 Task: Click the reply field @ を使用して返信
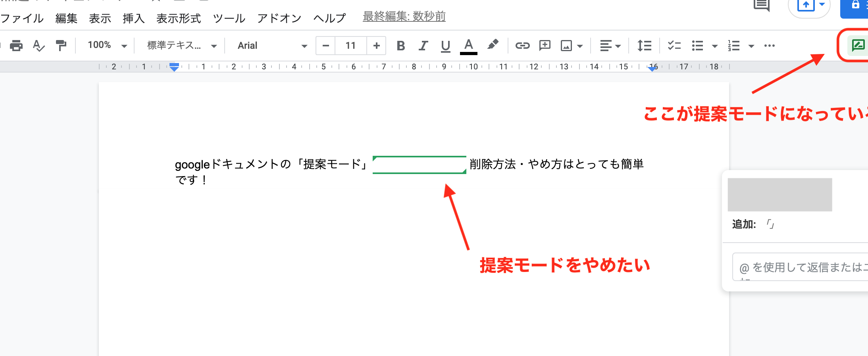[800, 267]
